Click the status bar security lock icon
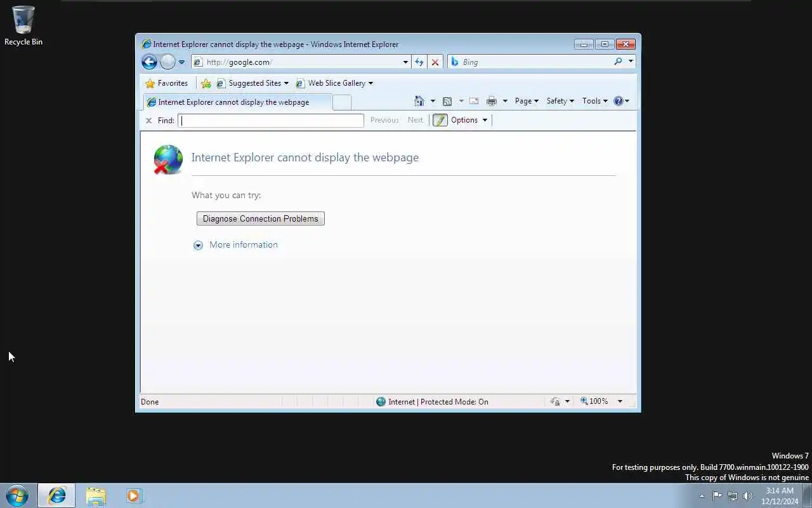This screenshot has height=508, width=812. click(555, 401)
